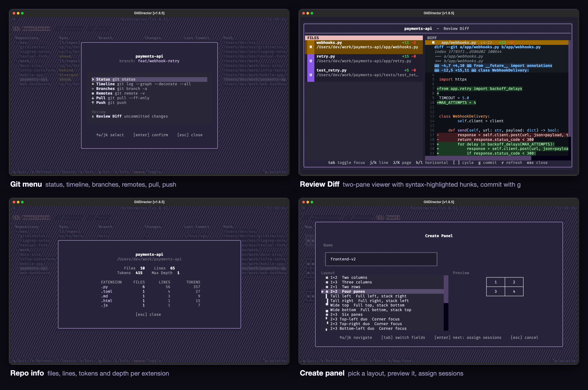Select the Timeline star icon in Git menu
This screenshot has width=588, height=390.
tap(93, 84)
